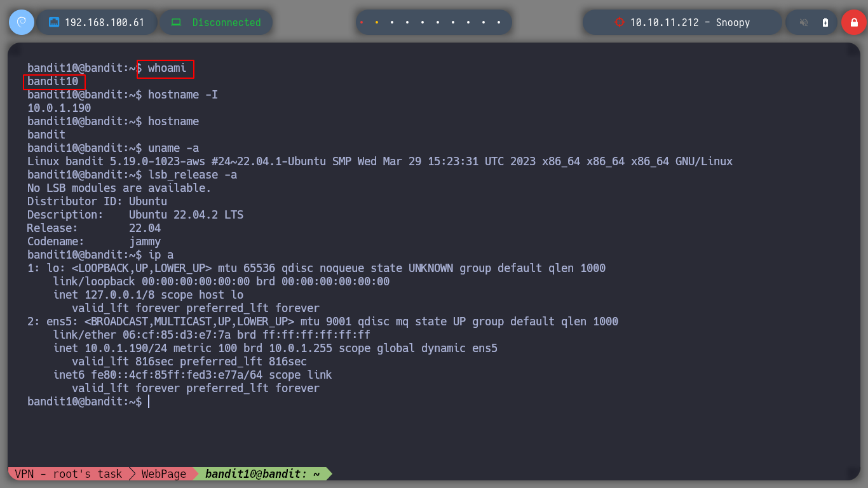
Task: Click the valid_lft 816sec line
Action: click(189, 362)
